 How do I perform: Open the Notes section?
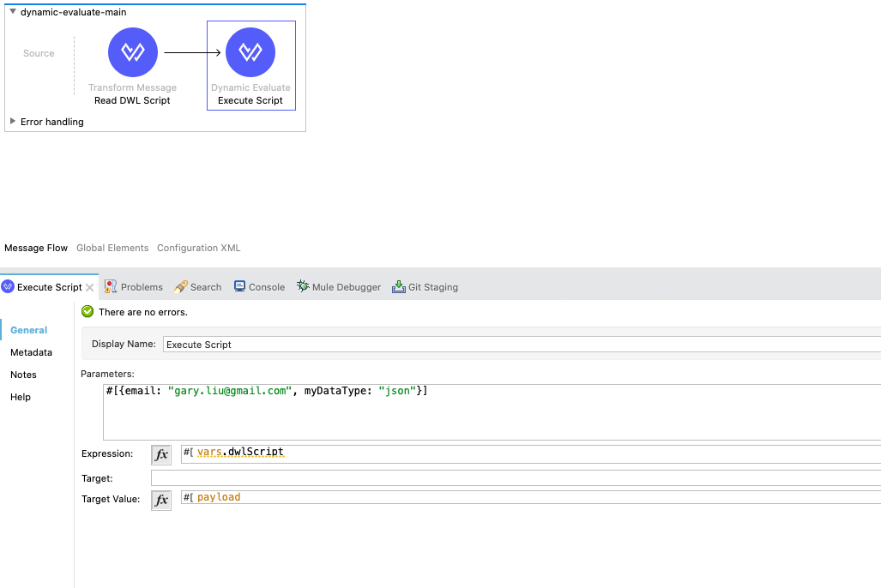23,375
